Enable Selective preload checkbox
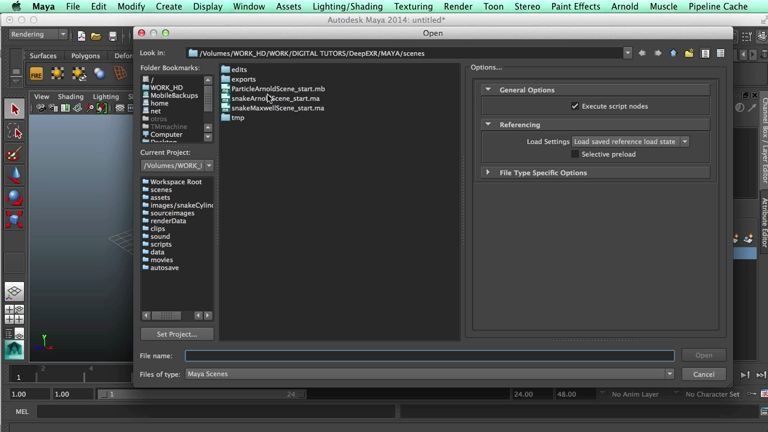Viewport: 768px width, 432px height. click(x=575, y=154)
